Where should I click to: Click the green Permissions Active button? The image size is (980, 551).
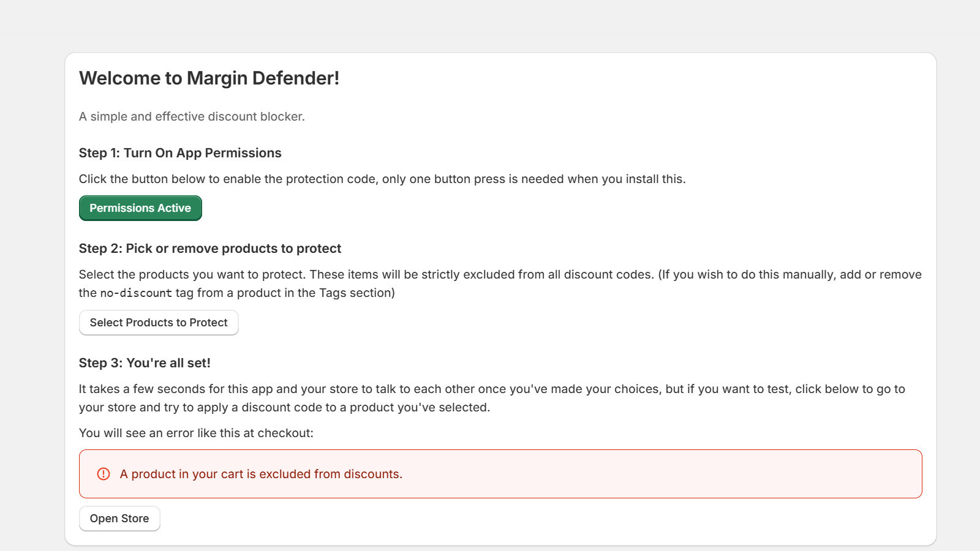coord(140,208)
